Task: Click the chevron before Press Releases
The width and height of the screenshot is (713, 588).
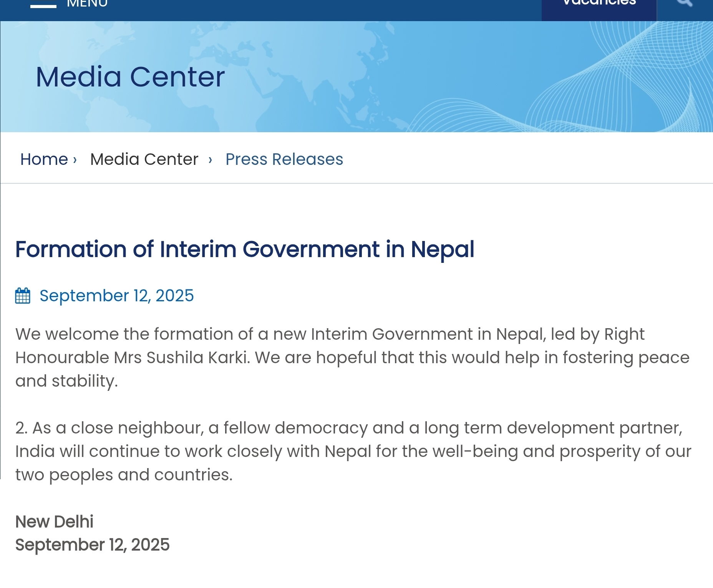Action: pos(210,159)
